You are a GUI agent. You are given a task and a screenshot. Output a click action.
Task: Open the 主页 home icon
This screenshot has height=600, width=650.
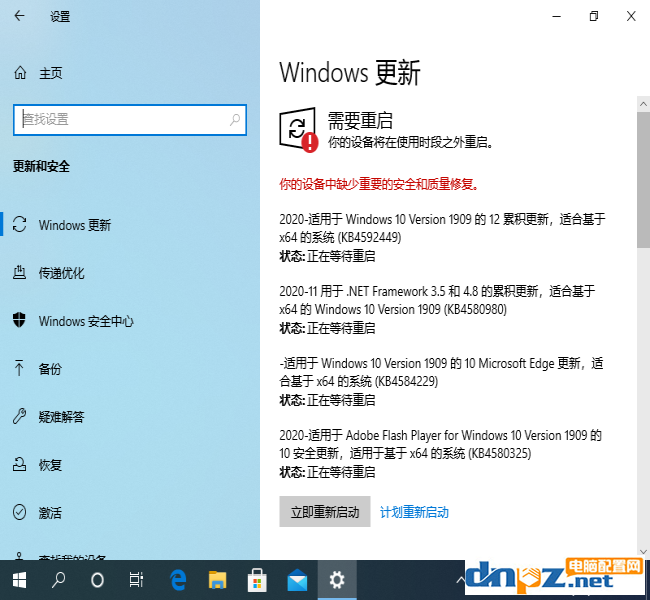(x=20, y=73)
